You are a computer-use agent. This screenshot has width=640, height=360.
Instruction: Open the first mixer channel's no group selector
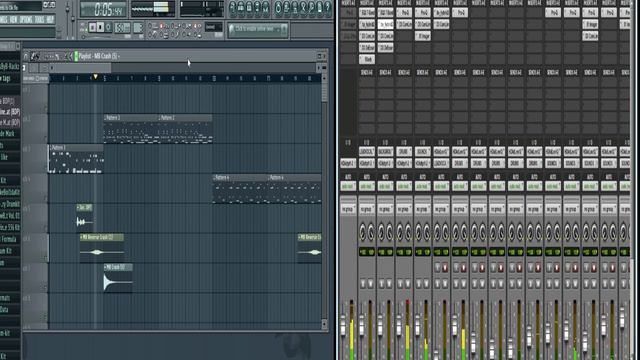(348, 209)
